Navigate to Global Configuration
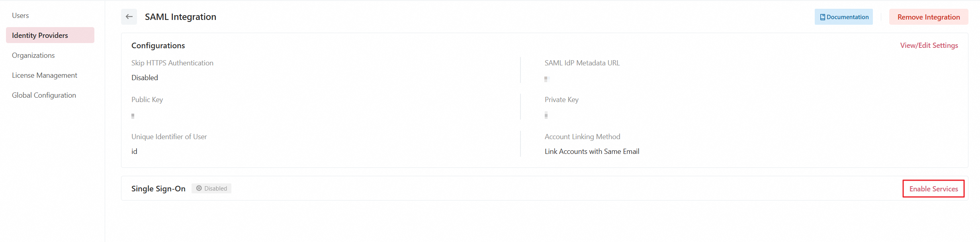980x242 pixels. [x=44, y=95]
